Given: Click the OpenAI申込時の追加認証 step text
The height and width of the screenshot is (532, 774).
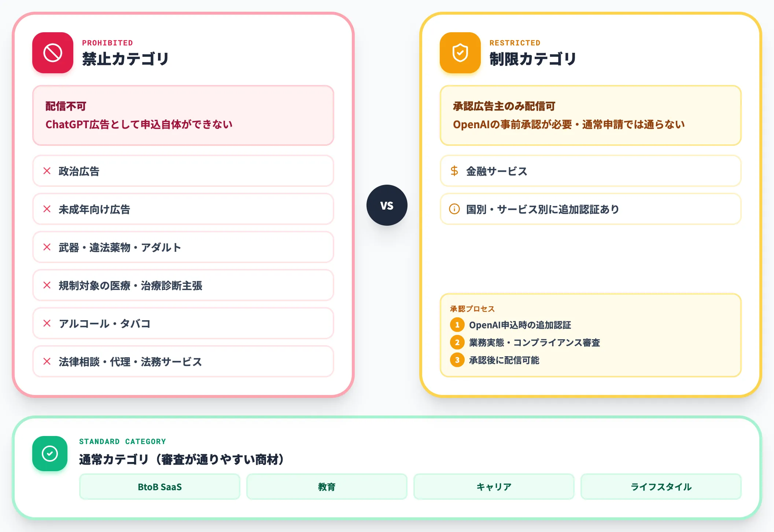Looking at the screenshot, I should point(520,325).
